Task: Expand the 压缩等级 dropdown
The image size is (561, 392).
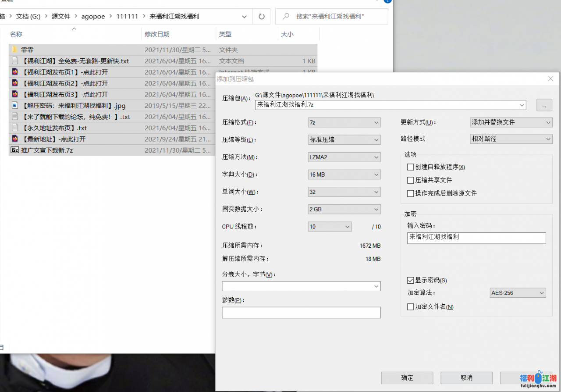Action: [x=344, y=140]
